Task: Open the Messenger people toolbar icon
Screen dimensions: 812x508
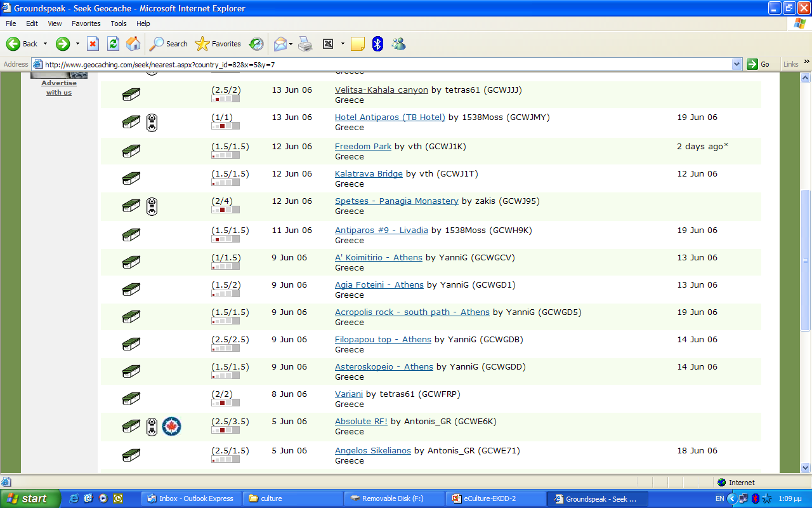Action: (398, 44)
